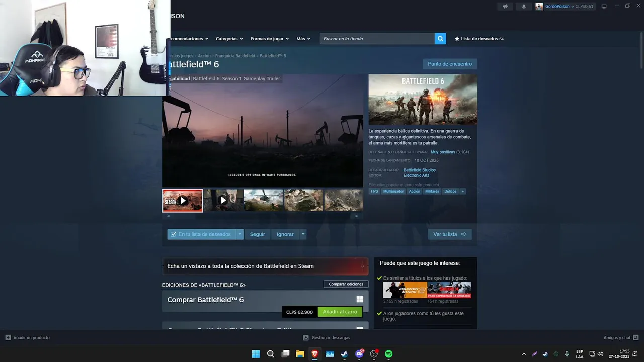
Task: Click the Battlefield 6 header capsule image
Action: coord(423,100)
